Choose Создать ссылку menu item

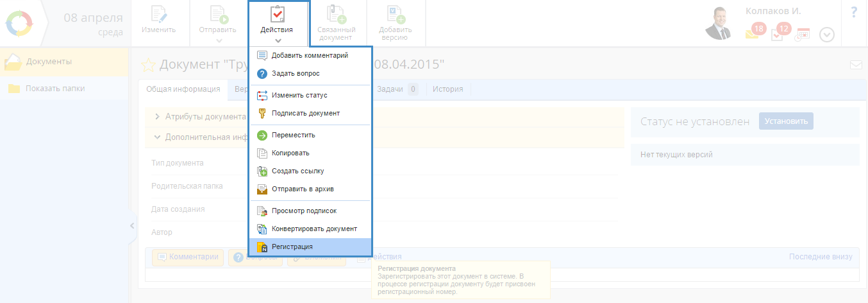(x=310, y=171)
